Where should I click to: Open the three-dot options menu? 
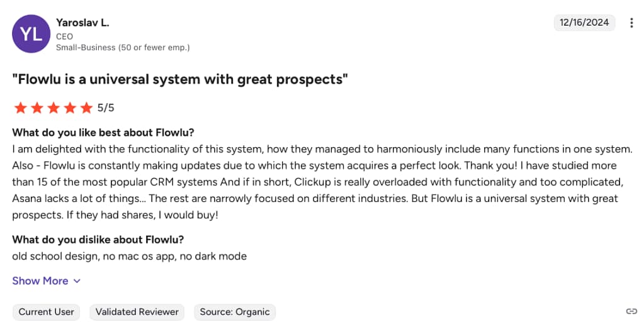631,23
